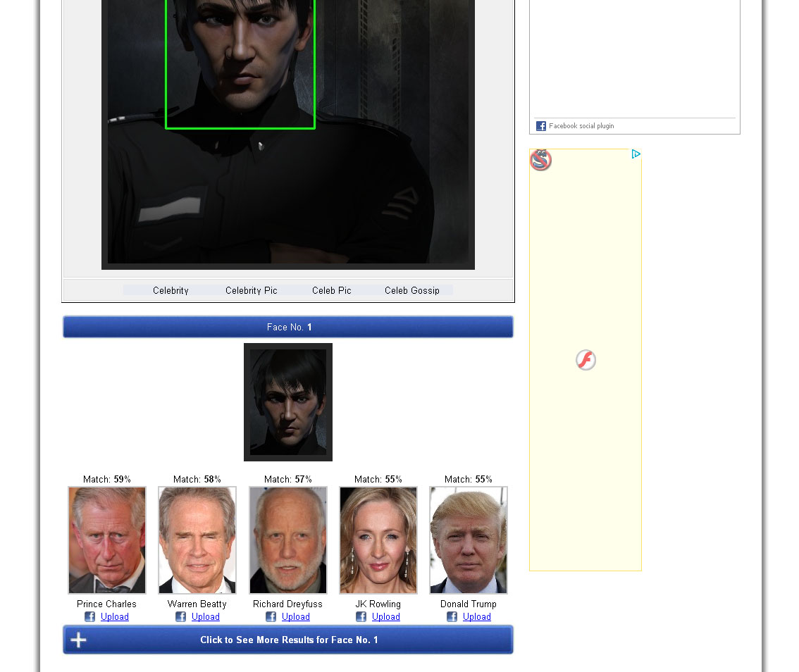
Task: Click the Facebook icon under the Prince Charles card
Action: 89,616
